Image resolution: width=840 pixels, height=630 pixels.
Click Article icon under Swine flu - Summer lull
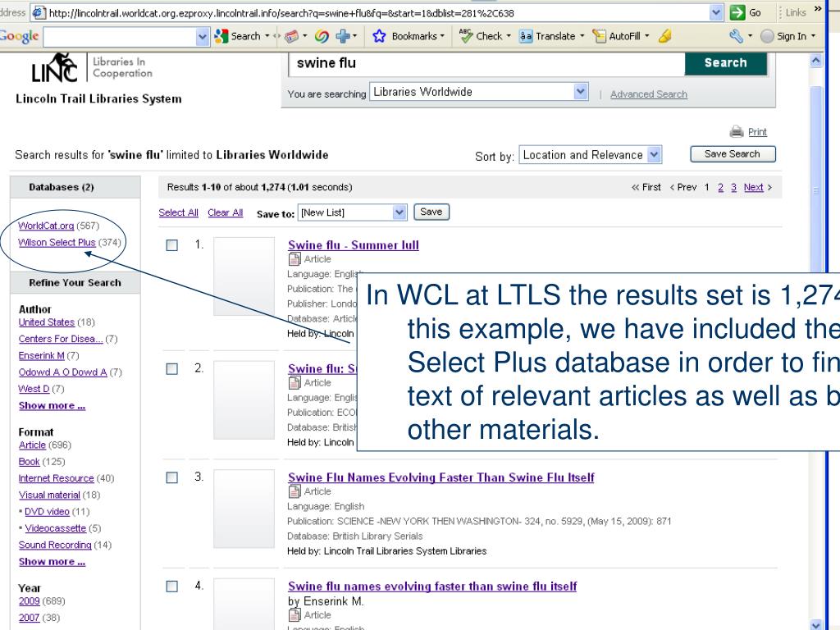click(294, 259)
